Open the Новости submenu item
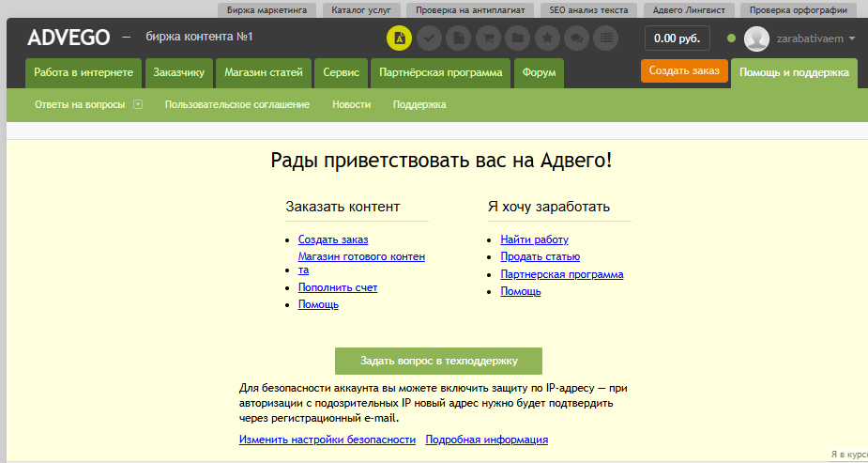 [352, 104]
